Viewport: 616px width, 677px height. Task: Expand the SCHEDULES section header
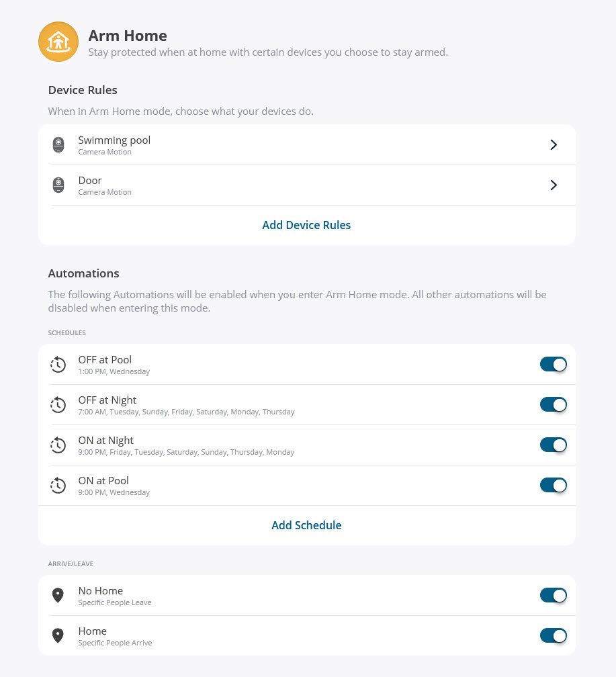point(67,332)
